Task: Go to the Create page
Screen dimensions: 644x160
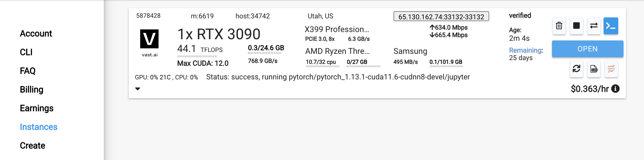Action: click(32, 146)
